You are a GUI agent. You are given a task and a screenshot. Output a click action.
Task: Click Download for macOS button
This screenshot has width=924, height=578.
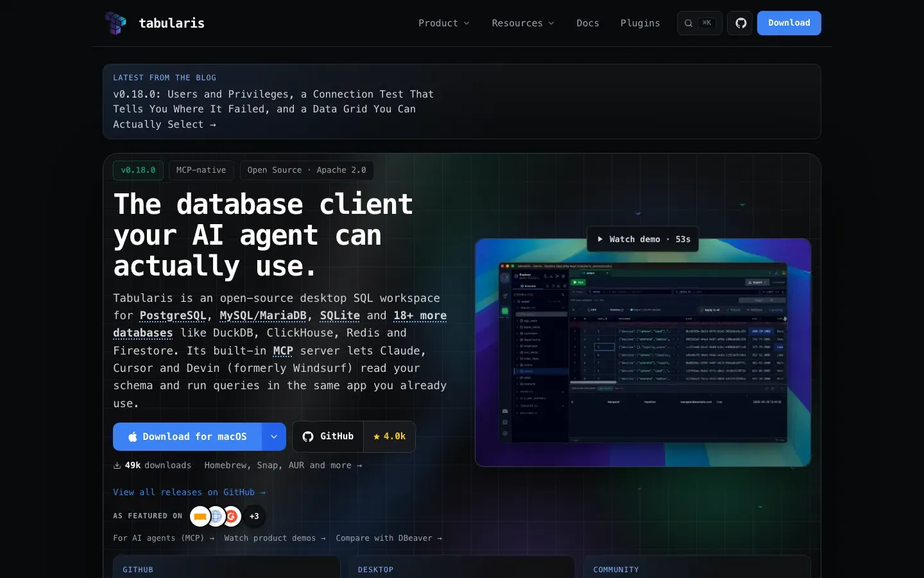187,437
